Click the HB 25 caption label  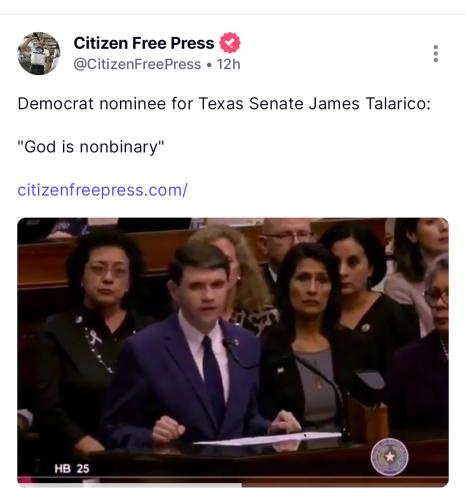click(72, 469)
